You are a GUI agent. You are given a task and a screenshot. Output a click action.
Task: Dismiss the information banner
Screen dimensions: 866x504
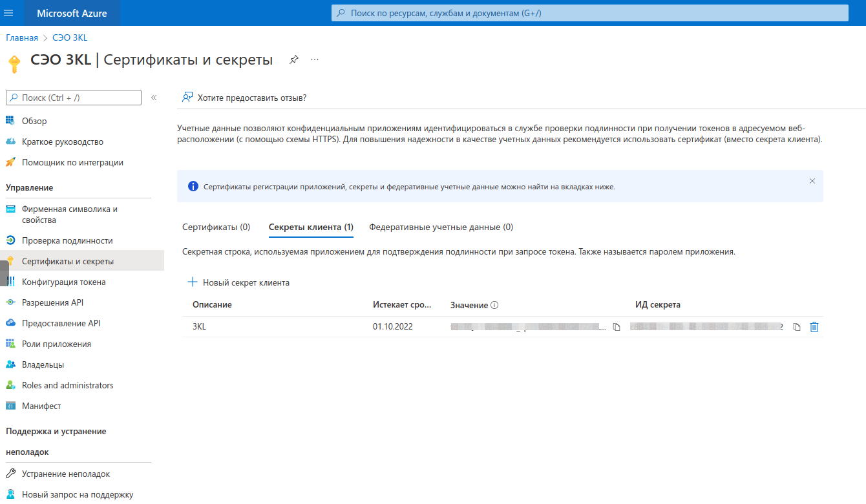click(x=812, y=181)
